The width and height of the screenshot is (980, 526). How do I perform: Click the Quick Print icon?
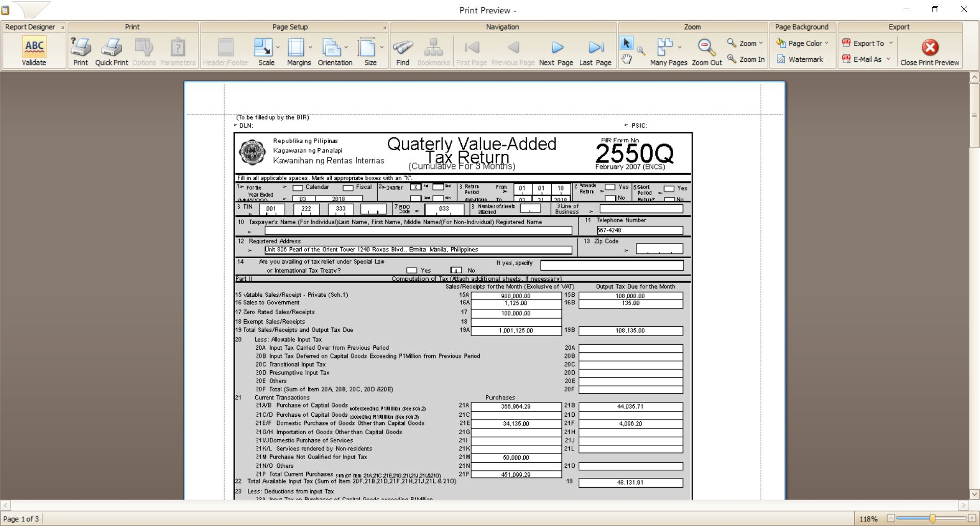[111, 47]
